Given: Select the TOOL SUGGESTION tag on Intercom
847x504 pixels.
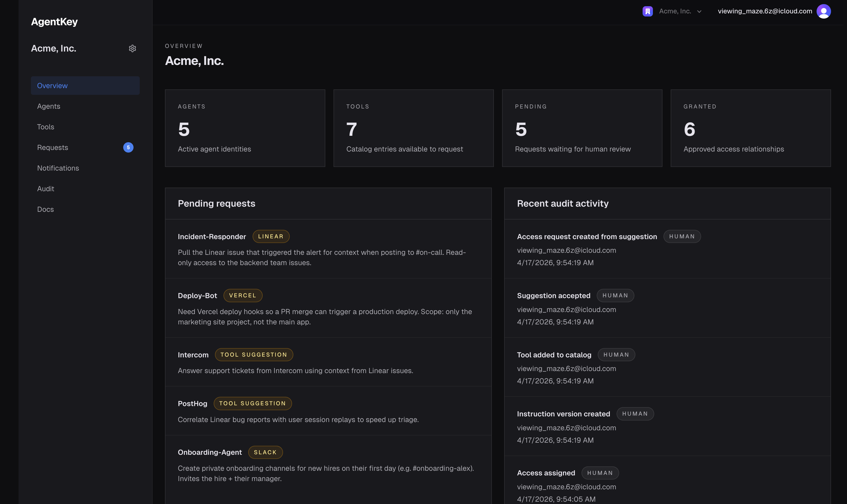Looking at the screenshot, I should pyautogui.click(x=253, y=355).
